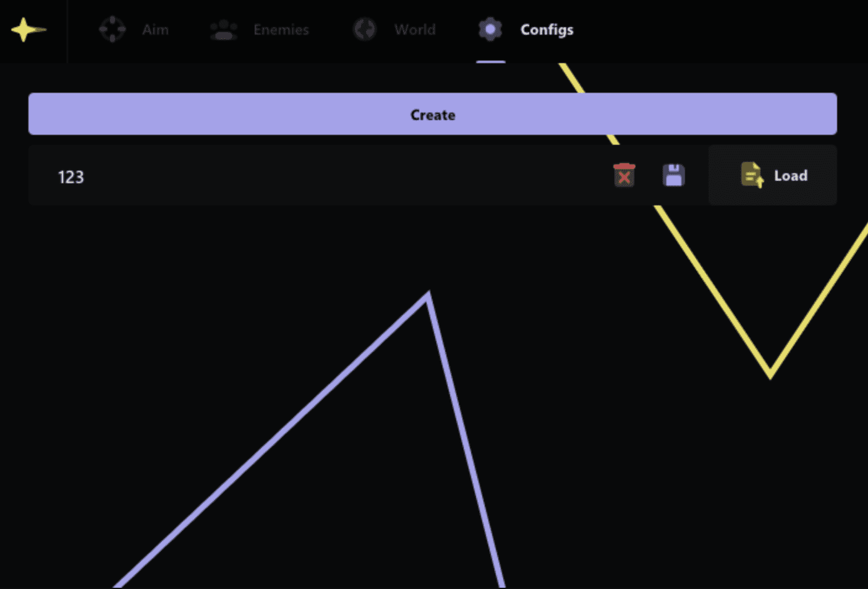The image size is (868, 589).
Task: Click the empty middle of the 123 row
Action: coord(346,176)
